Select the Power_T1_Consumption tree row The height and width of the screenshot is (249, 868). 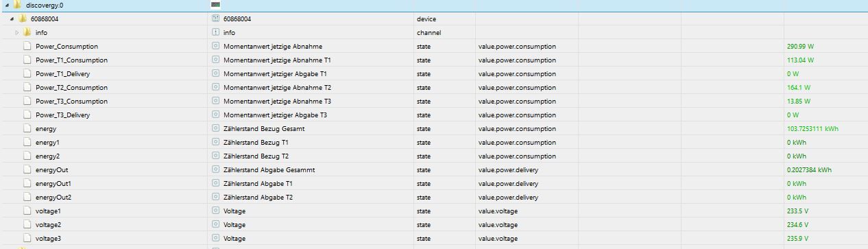point(434,60)
